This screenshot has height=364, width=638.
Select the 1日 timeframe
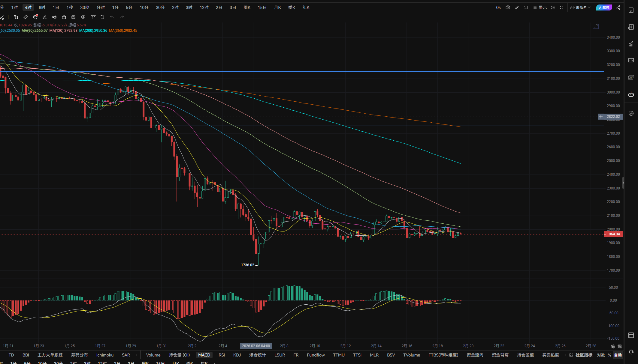pos(56,7)
